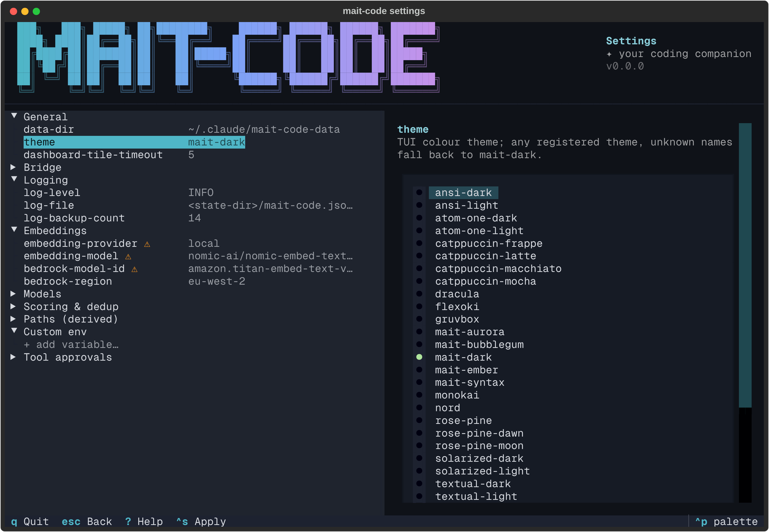Select catppuccin-mocha theme radio button
This screenshot has height=532, width=769.
tap(419, 281)
